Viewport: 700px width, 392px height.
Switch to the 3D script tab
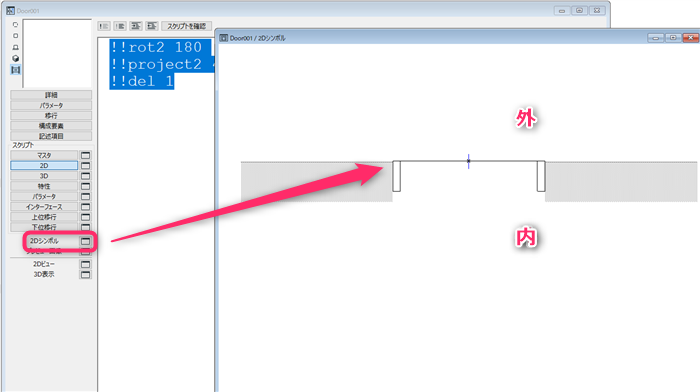[44, 176]
